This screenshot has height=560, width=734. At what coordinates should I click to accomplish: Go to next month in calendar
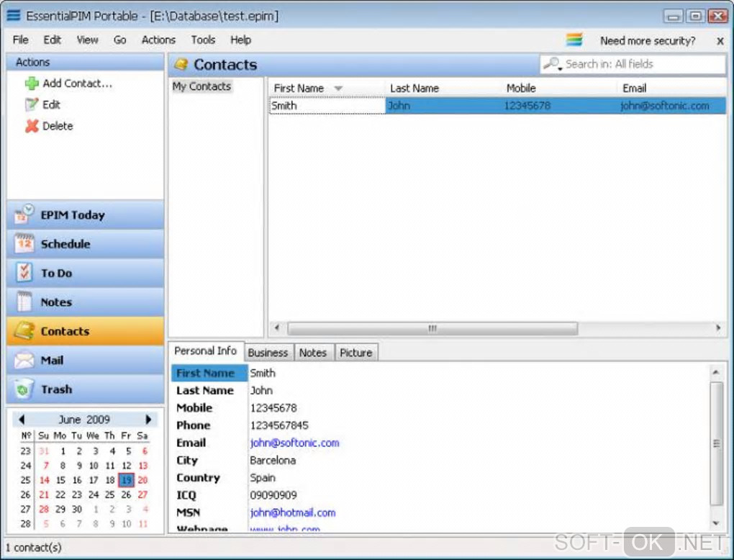[x=148, y=419]
